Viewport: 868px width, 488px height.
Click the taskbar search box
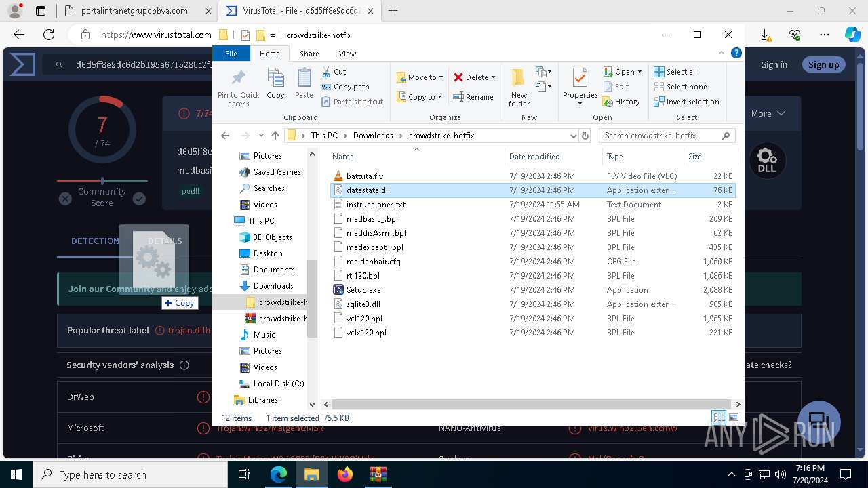tap(130, 474)
